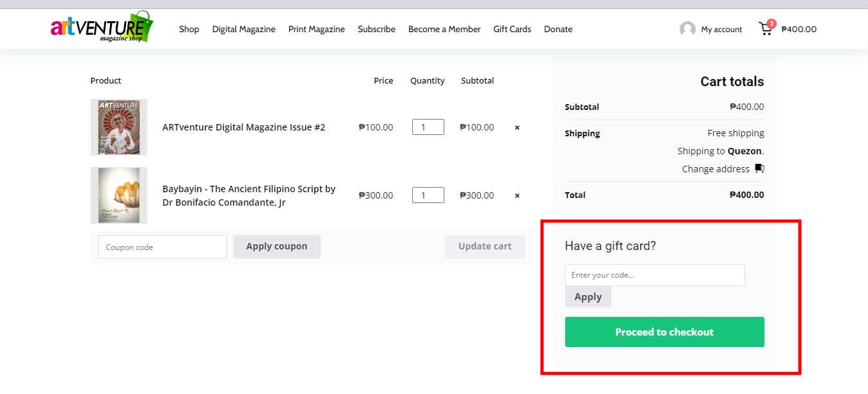868x394 pixels.
Task: Click quantity field for ARTventure Digital Magazine
Action: pos(428,127)
